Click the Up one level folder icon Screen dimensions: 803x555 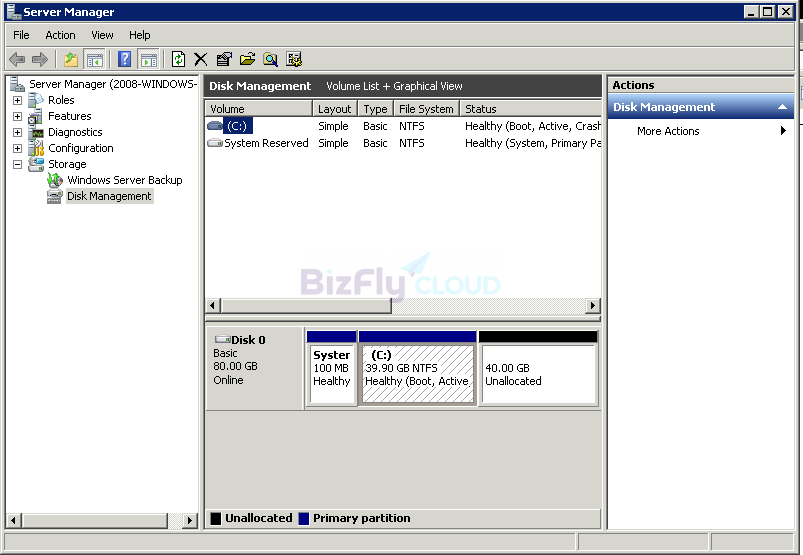[x=71, y=59]
